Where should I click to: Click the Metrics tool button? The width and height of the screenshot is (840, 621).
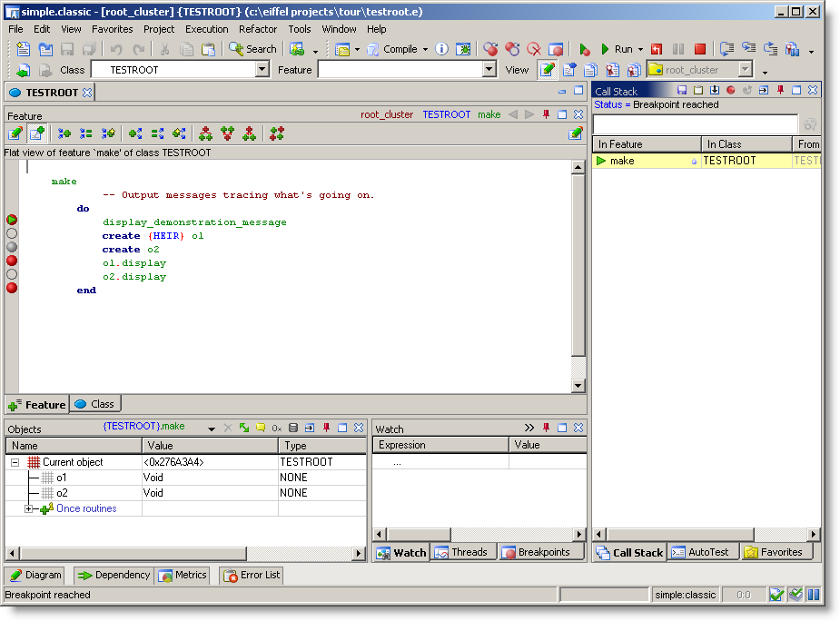coord(183,575)
